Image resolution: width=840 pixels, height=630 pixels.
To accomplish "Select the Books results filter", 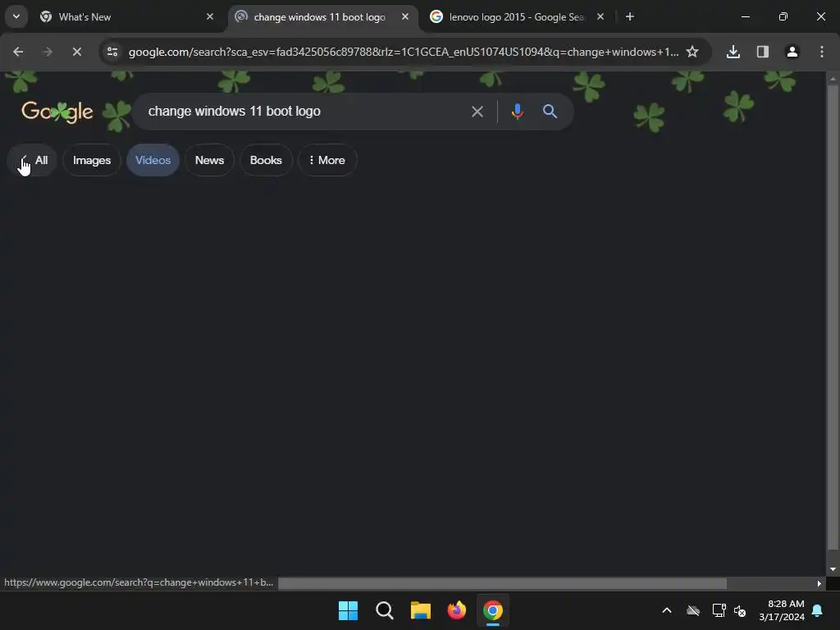I will pyautogui.click(x=266, y=160).
